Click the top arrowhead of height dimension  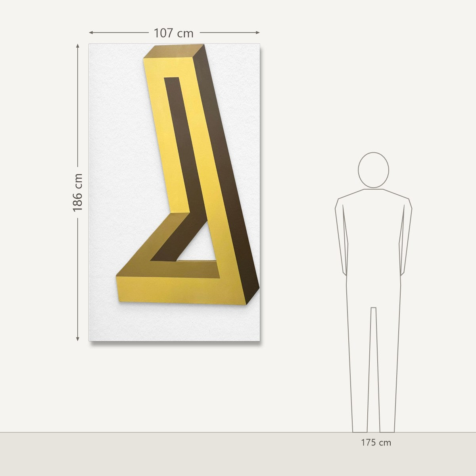click(x=78, y=46)
